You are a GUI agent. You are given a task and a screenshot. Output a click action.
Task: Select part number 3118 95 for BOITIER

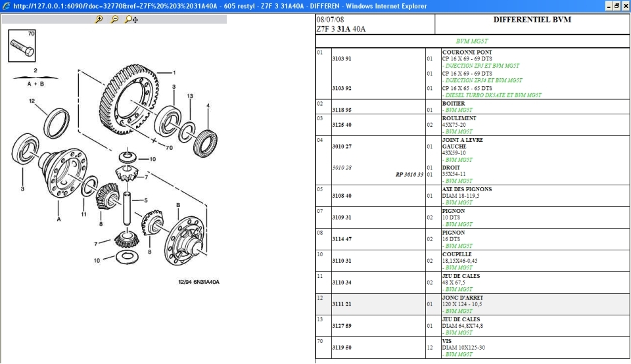341,110
